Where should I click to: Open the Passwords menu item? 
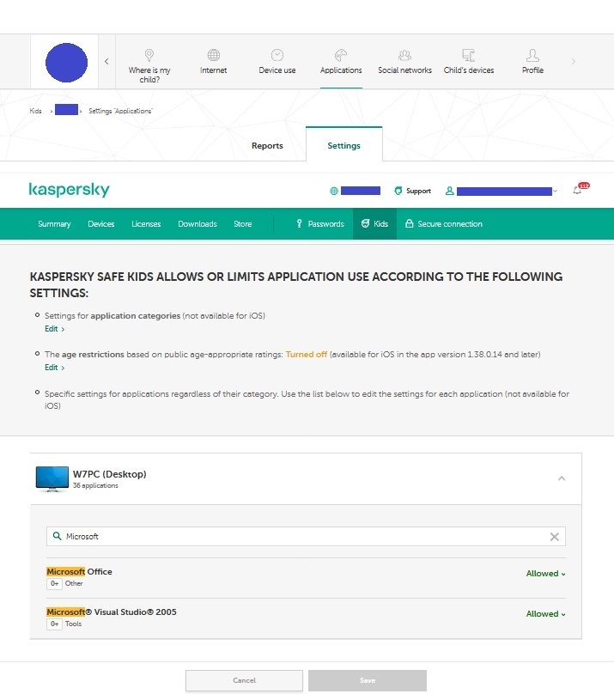click(319, 224)
